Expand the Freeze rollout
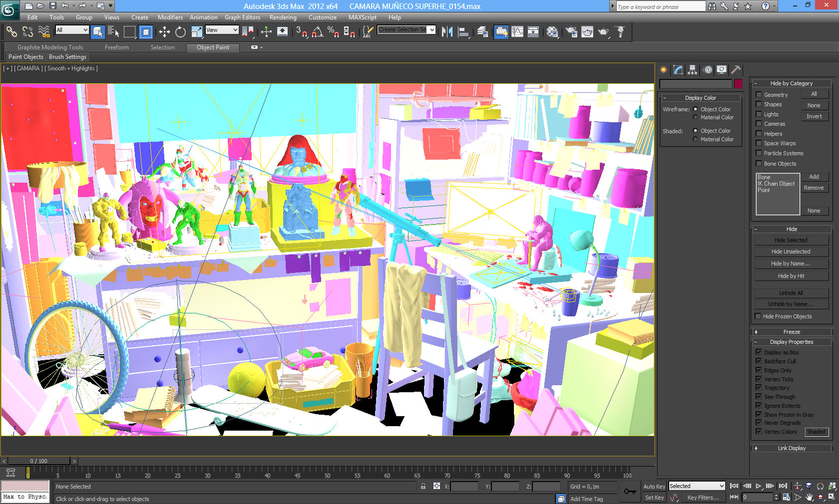 click(x=791, y=332)
